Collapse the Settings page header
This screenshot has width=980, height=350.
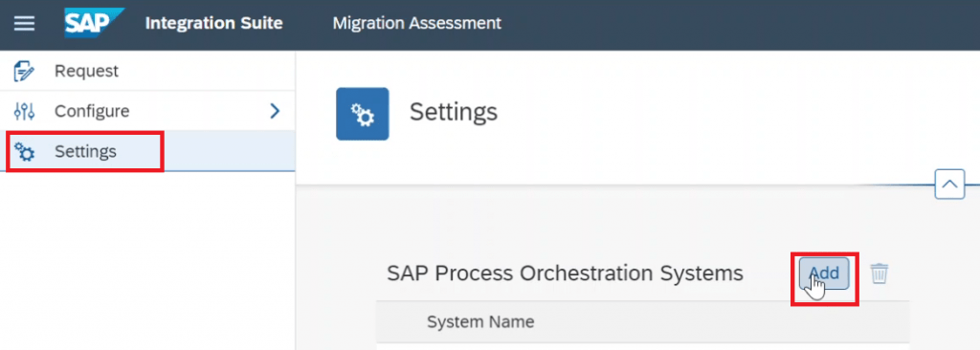tap(949, 185)
